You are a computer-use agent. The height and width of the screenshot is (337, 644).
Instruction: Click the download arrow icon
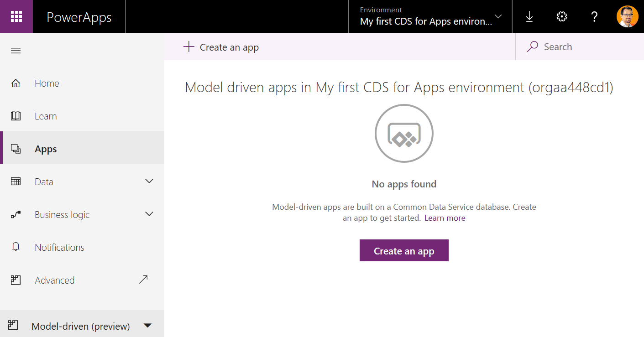(529, 17)
